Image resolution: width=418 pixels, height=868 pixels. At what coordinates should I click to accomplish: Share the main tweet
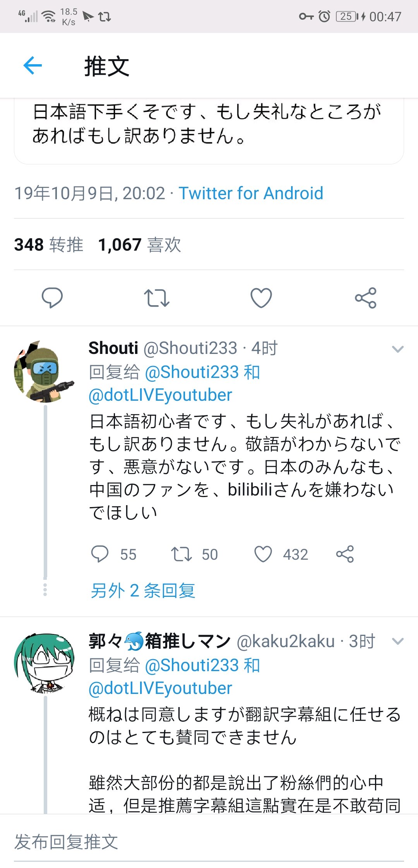[x=365, y=298]
